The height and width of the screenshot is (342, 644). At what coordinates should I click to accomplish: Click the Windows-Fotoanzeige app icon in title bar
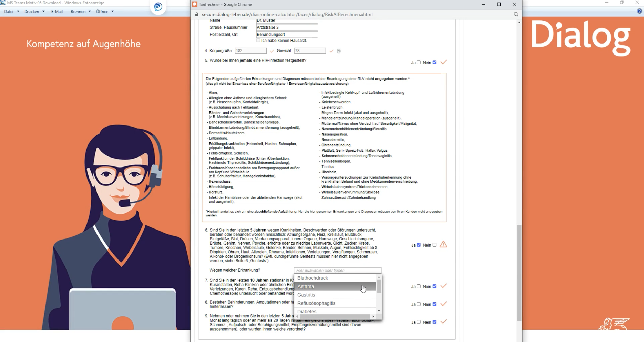[3, 3]
